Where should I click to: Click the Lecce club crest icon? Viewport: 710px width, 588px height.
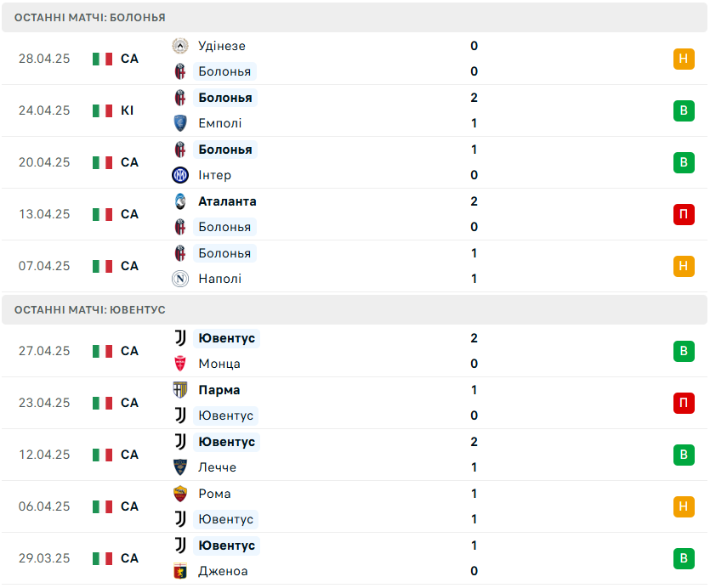(180, 467)
